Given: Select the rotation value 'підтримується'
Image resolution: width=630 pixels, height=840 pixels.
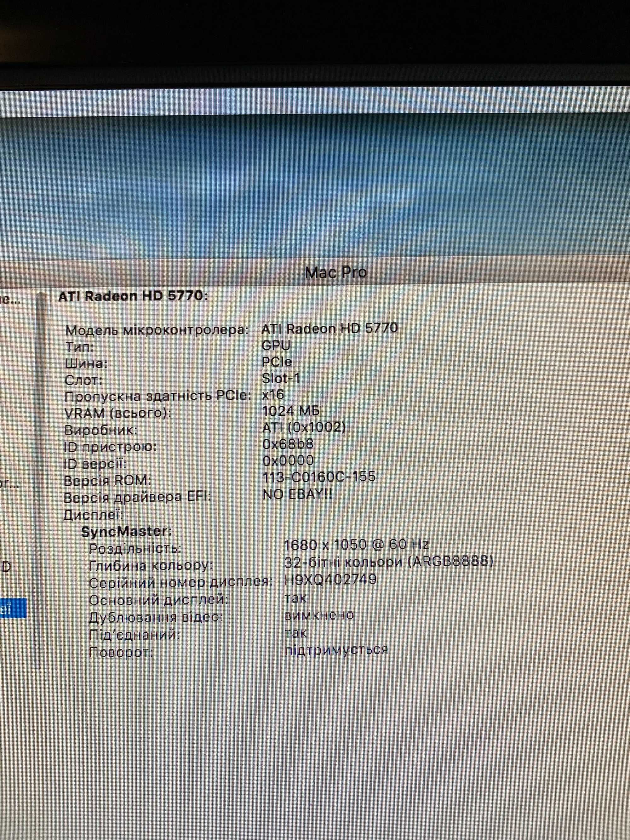Looking at the screenshot, I should coord(336,649).
